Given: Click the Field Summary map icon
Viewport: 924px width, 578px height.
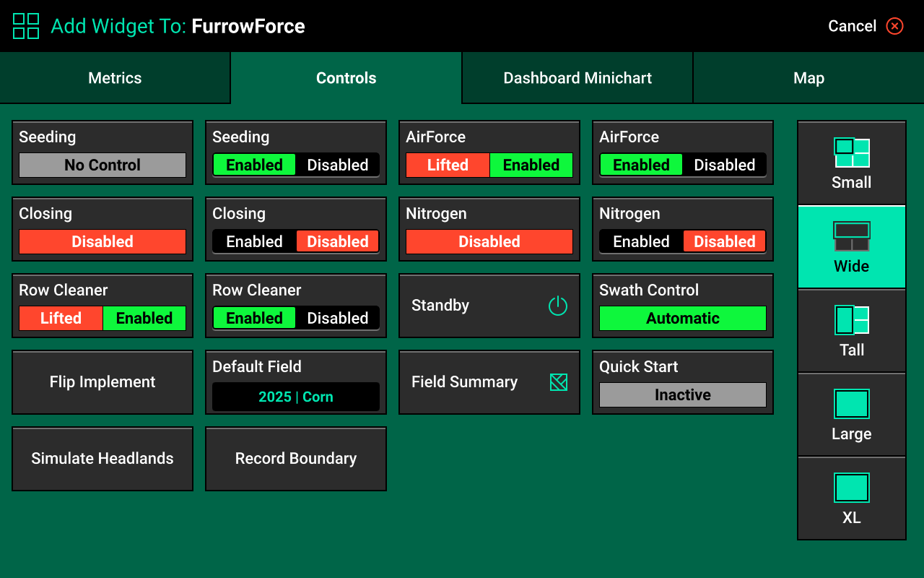Looking at the screenshot, I should tap(558, 382).
